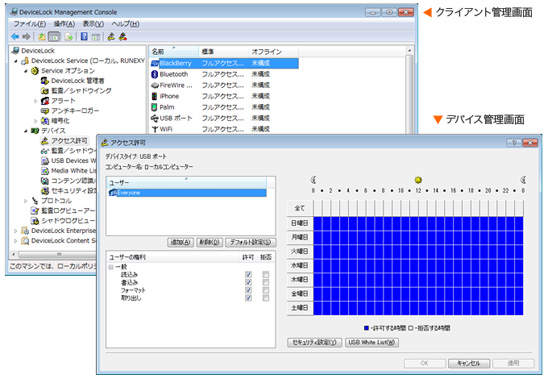Uncheck 許可 checkbox for 取り出し

[248, 298]
